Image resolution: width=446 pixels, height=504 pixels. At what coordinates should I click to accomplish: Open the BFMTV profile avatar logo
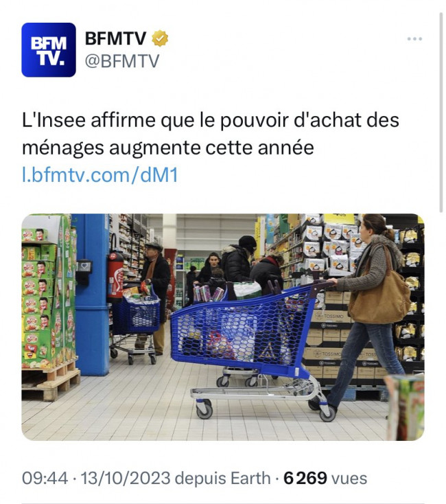pos(49,50)
